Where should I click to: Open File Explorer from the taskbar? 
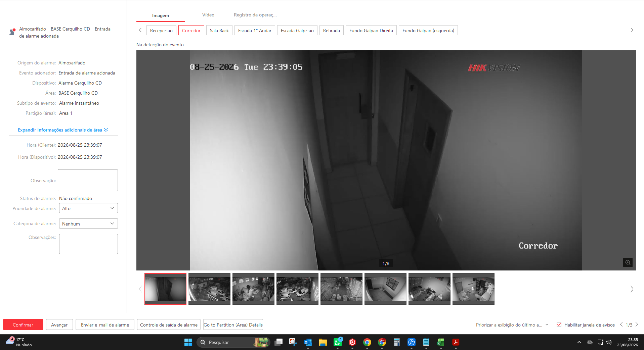pos(323,342)
